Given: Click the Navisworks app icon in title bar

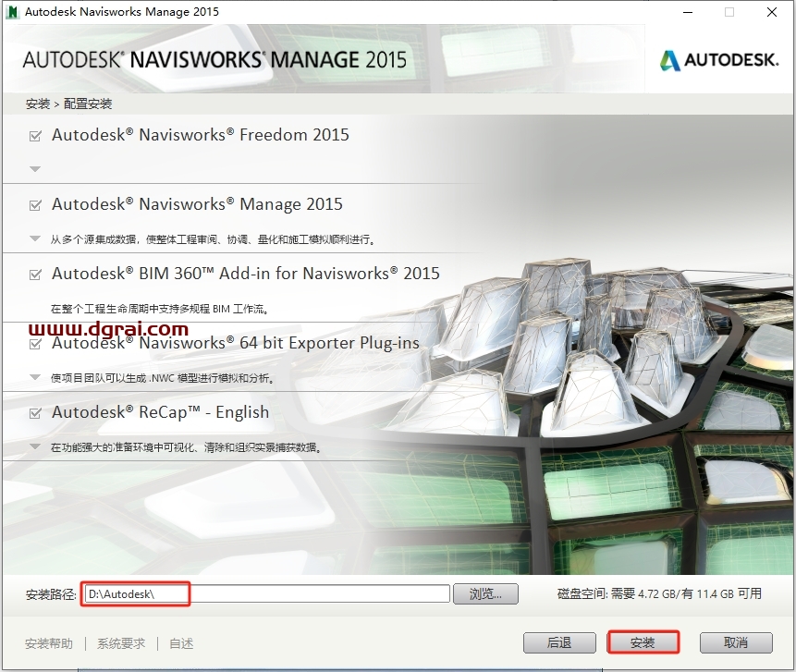Looking at the screenshot, I should (x=12, y=12).
